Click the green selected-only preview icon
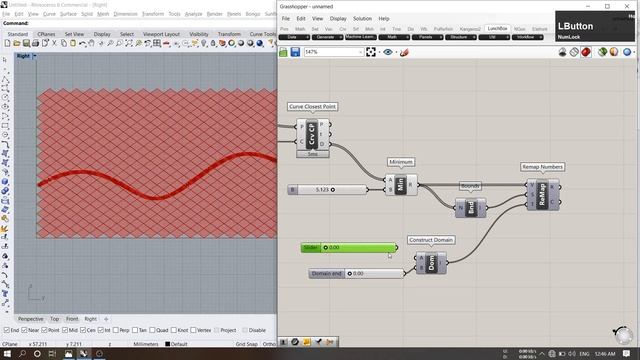The image size is (640, 360). click(602, 52)
